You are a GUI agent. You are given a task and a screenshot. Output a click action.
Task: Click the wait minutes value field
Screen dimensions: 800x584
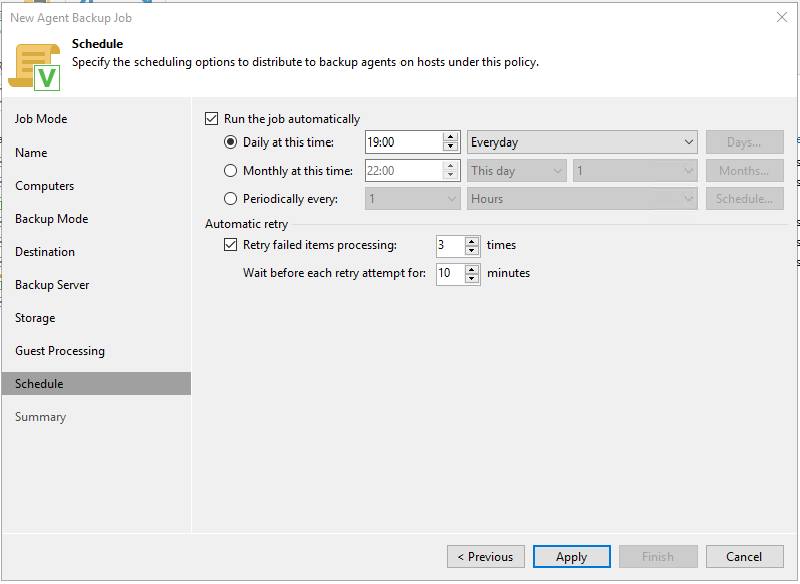tap(450, 274)
